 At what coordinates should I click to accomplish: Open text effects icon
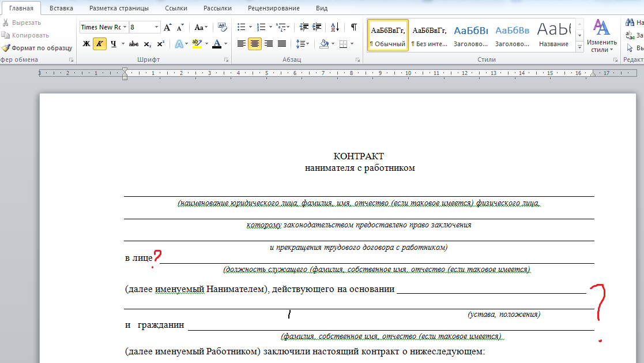(x=179, y=44)
